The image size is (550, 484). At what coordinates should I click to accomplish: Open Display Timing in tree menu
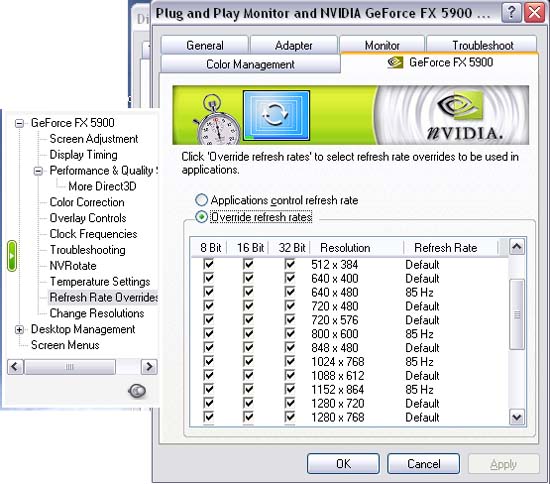83,155
